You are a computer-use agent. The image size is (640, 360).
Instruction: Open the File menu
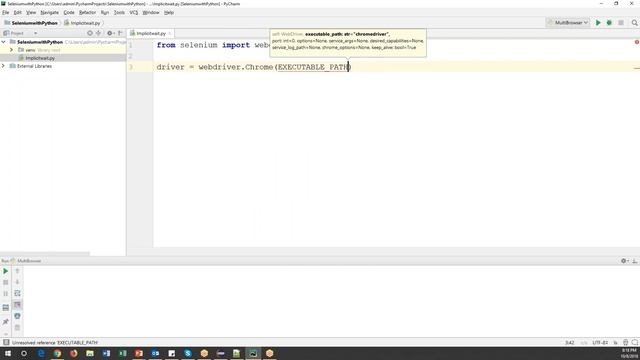(x=5, y=13)
